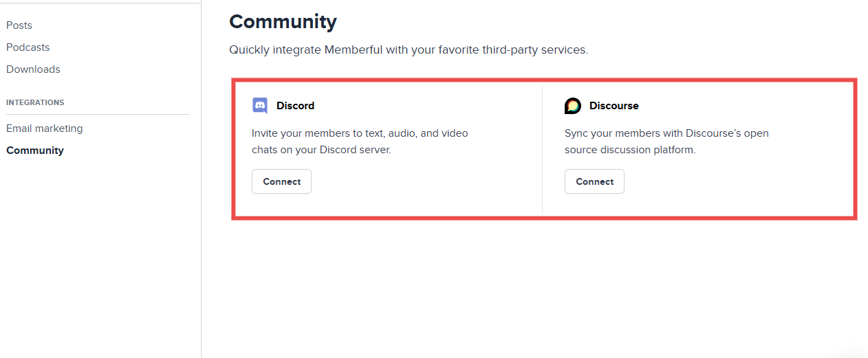Select Community in the sidebar

35,150
